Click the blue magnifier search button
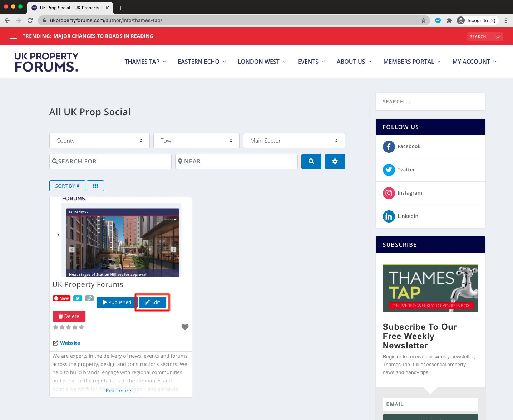513x420 pixels. pyautogui.click(x=311, y=161)
